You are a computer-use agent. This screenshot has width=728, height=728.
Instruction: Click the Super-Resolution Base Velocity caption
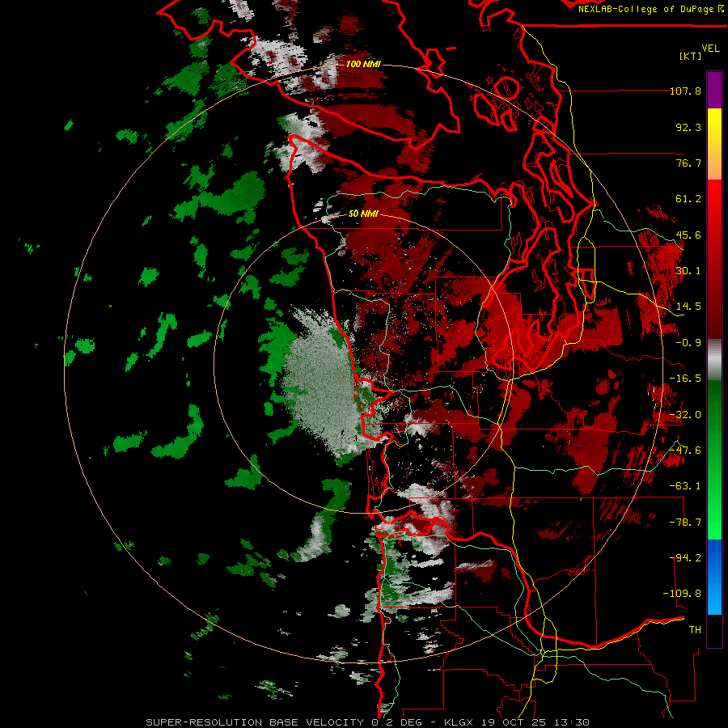368,722
